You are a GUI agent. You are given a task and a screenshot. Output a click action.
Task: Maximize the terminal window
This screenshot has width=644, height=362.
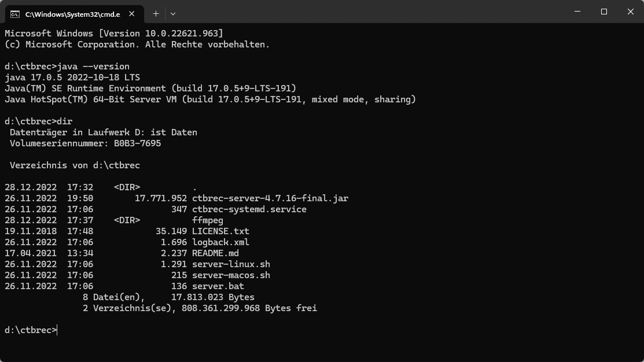pyautogui.click(x=603, y=12)
